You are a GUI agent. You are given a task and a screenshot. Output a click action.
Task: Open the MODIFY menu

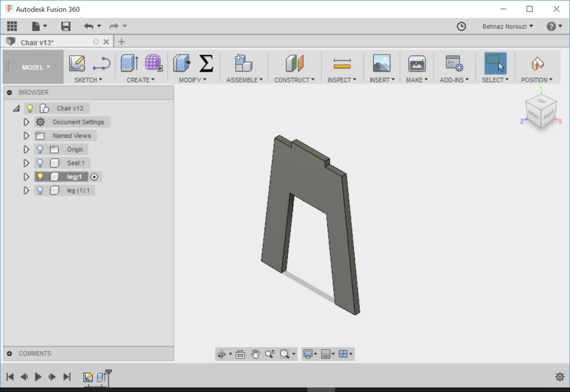(x=193, y=79)
